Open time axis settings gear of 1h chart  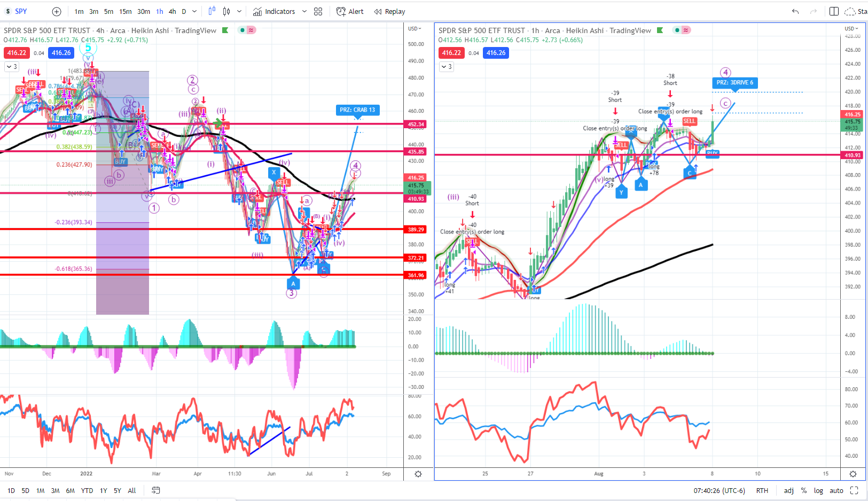(x=853, y=474)
